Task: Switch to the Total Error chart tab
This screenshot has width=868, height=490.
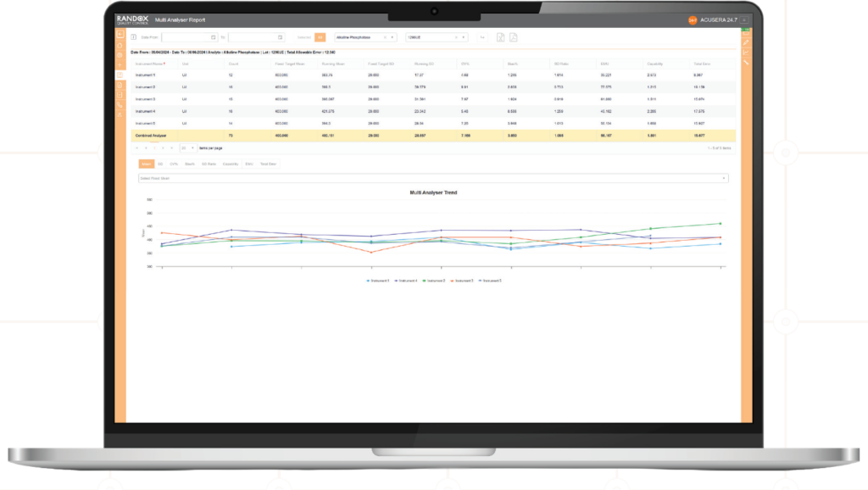Action: [x=268, y=164]
